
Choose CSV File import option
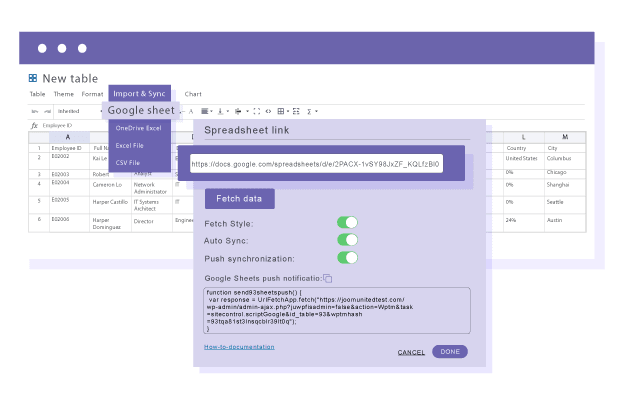128,163
